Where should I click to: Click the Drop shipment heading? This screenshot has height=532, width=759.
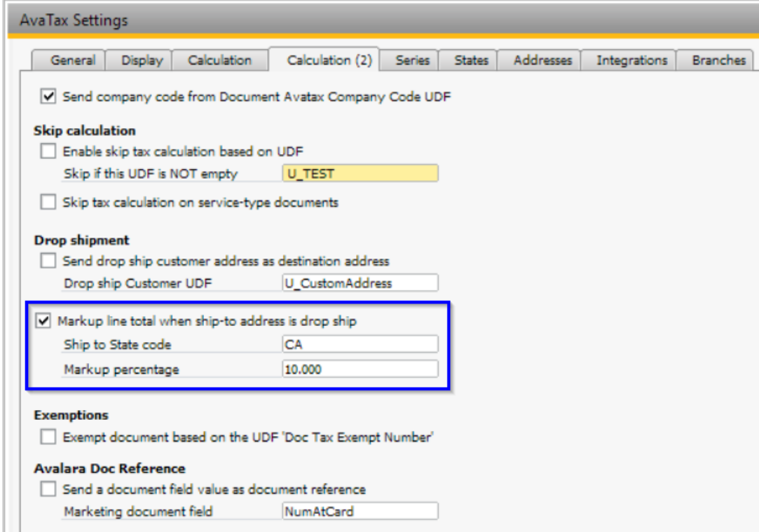[x=82, y=240]
